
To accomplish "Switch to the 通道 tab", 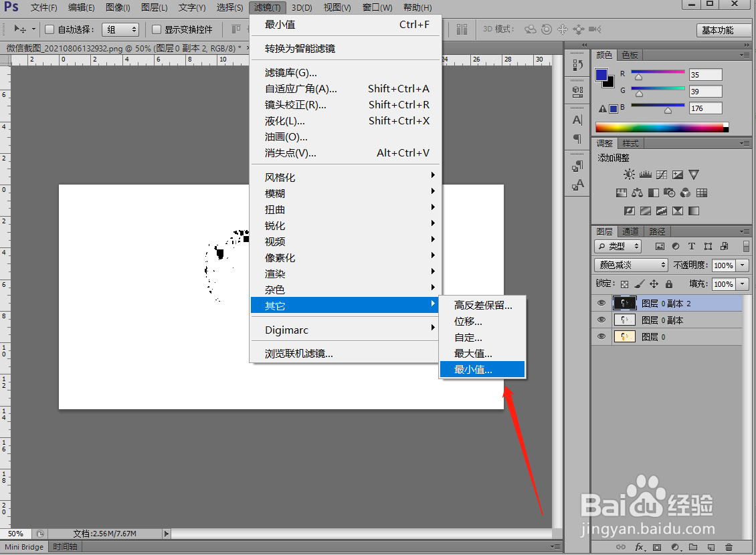I will click(630, 231).
